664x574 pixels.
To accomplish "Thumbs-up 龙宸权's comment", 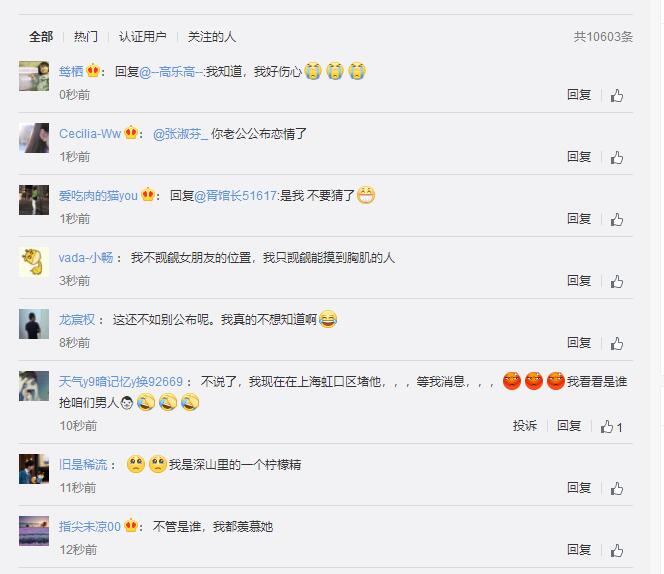I will pos(617,343).
